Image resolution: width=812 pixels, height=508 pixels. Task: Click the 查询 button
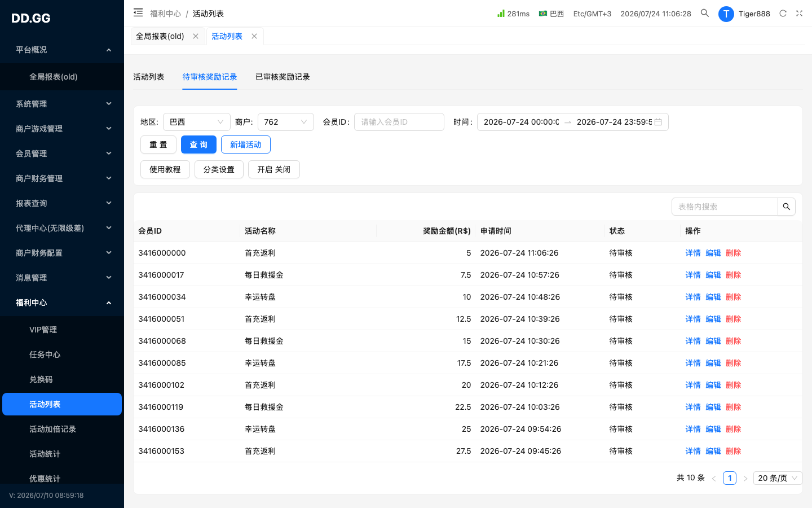coord(198,144)
